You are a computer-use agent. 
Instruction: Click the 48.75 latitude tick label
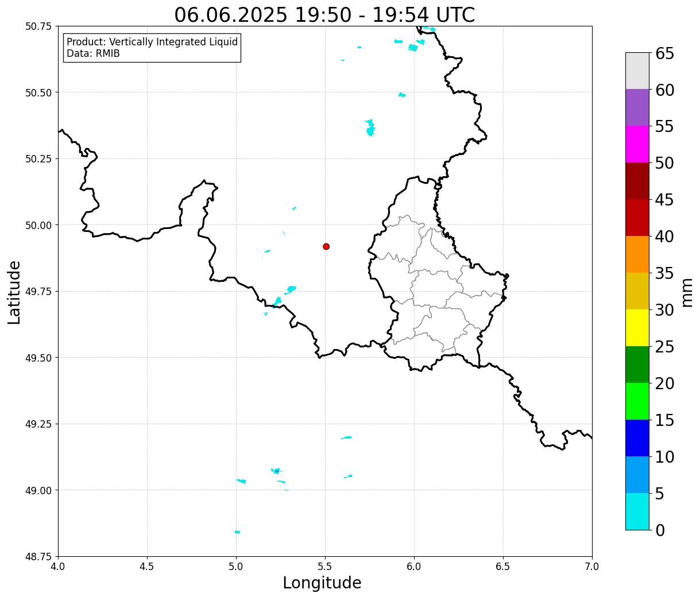click(x=38, y=556)
